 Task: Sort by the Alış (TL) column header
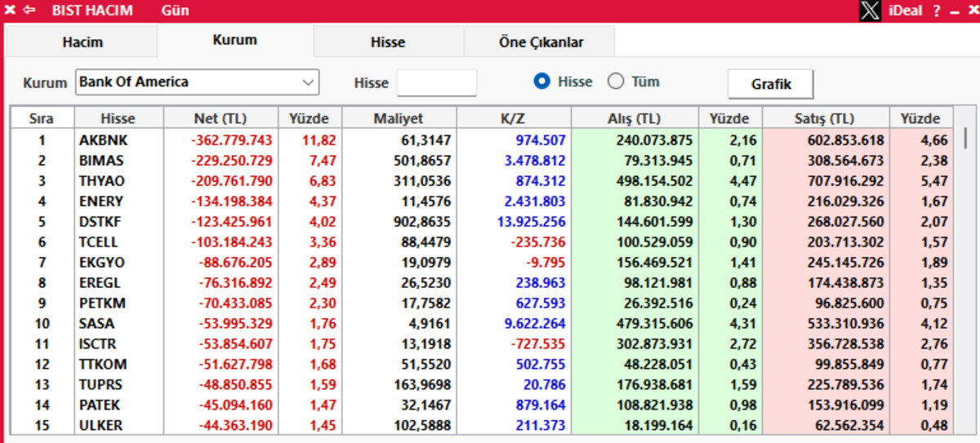(635, 118)
